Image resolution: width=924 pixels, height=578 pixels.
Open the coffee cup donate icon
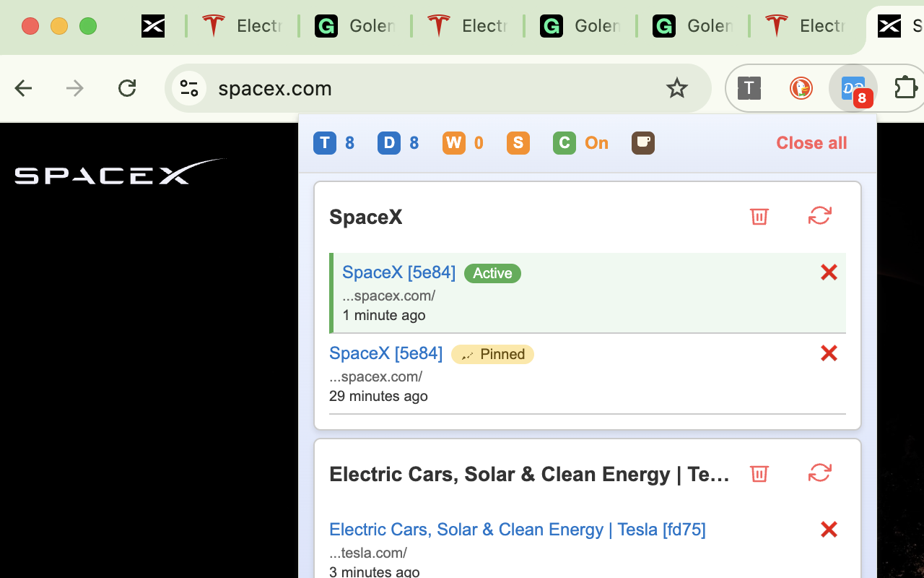[x=643, y=143]
